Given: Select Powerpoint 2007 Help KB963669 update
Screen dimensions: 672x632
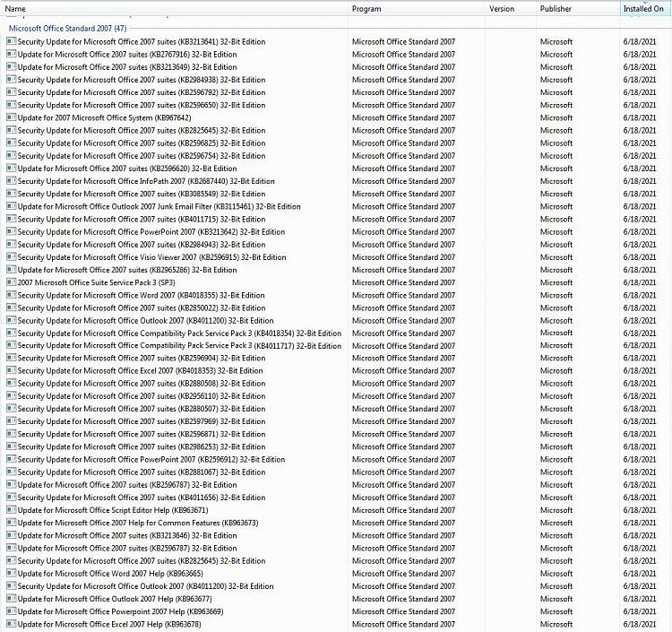Looking at the screenshot, I should 120,611.
